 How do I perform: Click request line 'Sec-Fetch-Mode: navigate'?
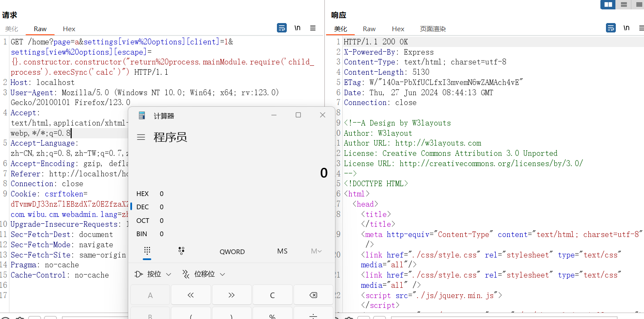click(x=62, y=245)
